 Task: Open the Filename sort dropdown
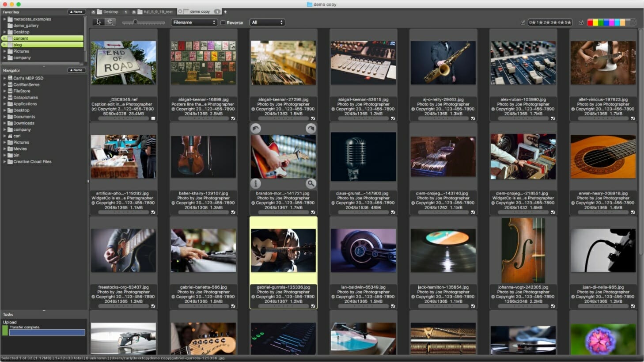[194, 22]
